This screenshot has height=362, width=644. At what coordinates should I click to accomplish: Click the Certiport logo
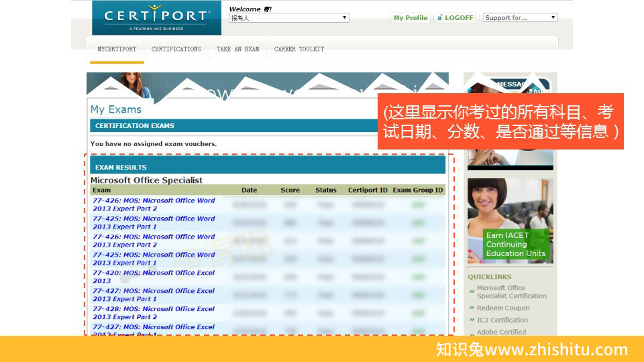coord(156,17)
